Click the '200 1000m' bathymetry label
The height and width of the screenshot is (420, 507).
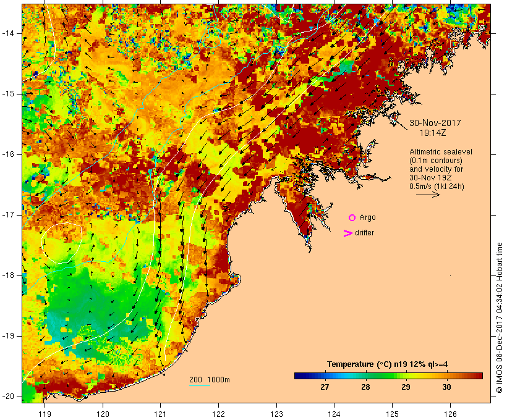tap(210, 380)
